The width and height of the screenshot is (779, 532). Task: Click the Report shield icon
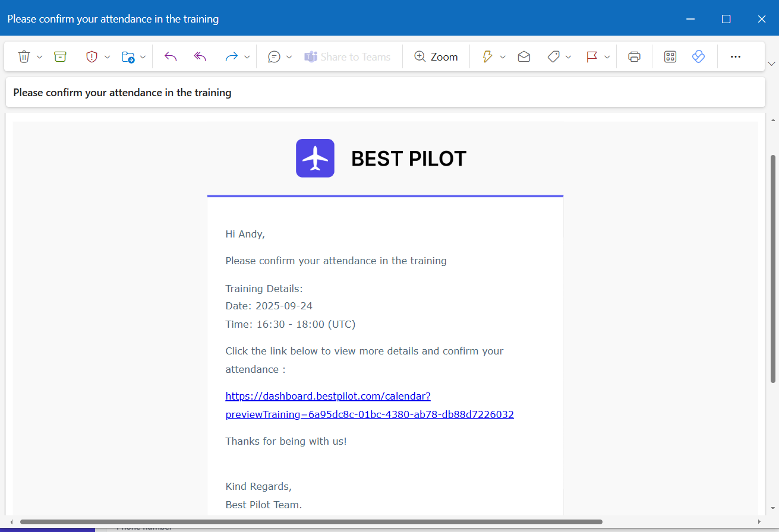click(92, 57)
